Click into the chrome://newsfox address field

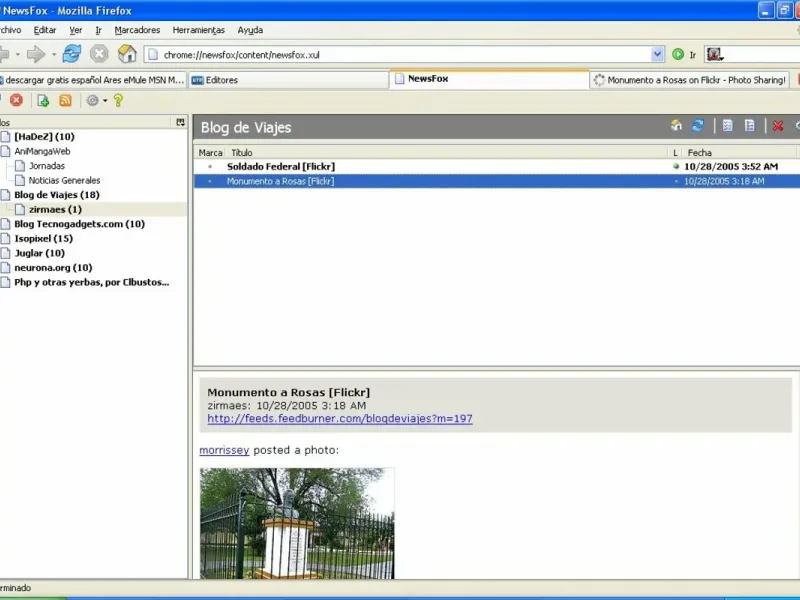tap(403, 55)
